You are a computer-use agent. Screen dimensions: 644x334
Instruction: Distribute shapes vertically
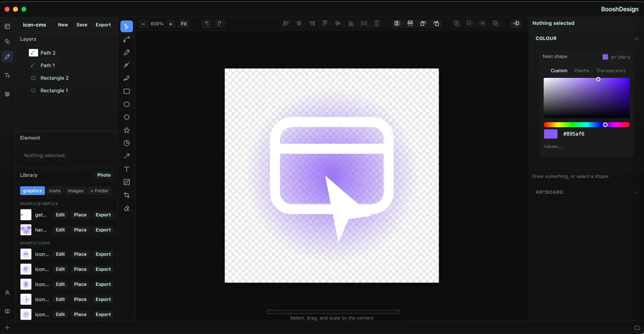click(x=377, y=23)
